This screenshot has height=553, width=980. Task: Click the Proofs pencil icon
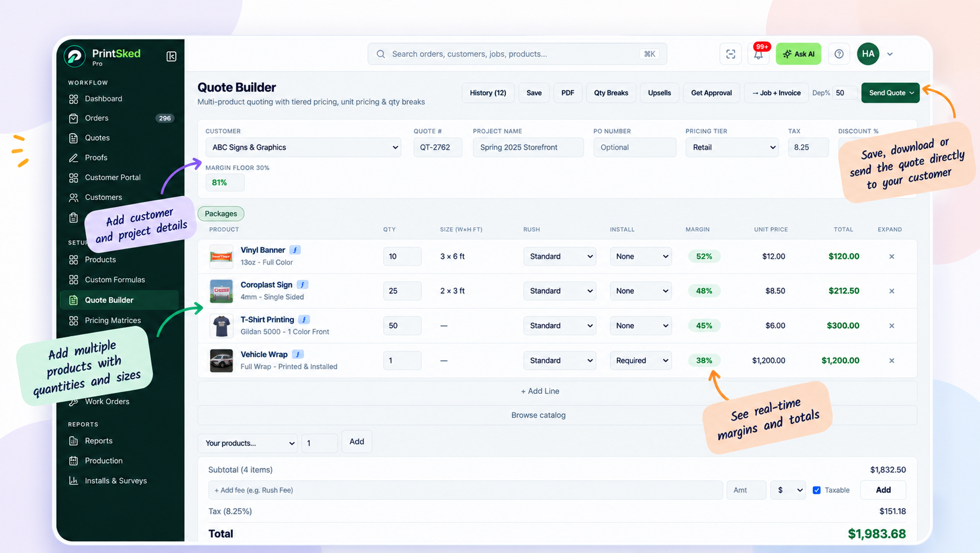click(x=73, y=157)
